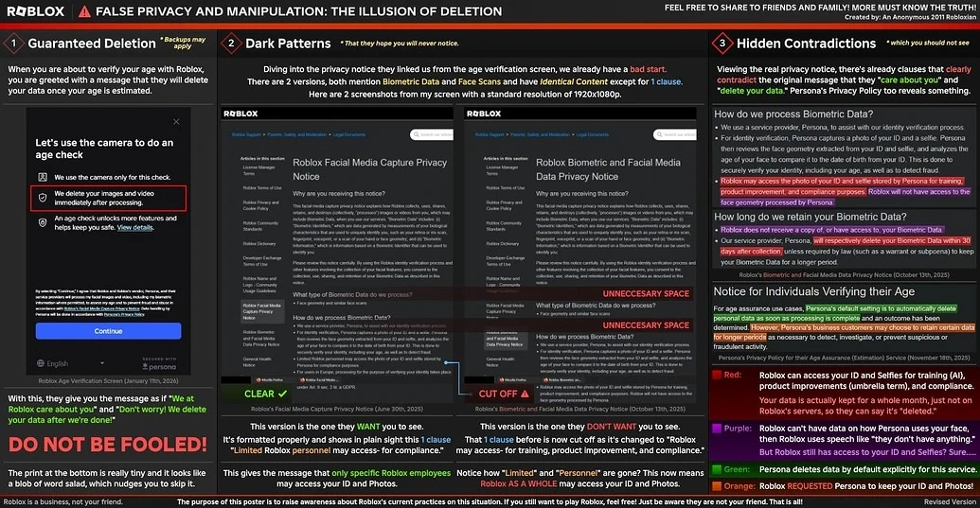
Task: Click the globe icon next to English
Action: (x=41, y=363)
